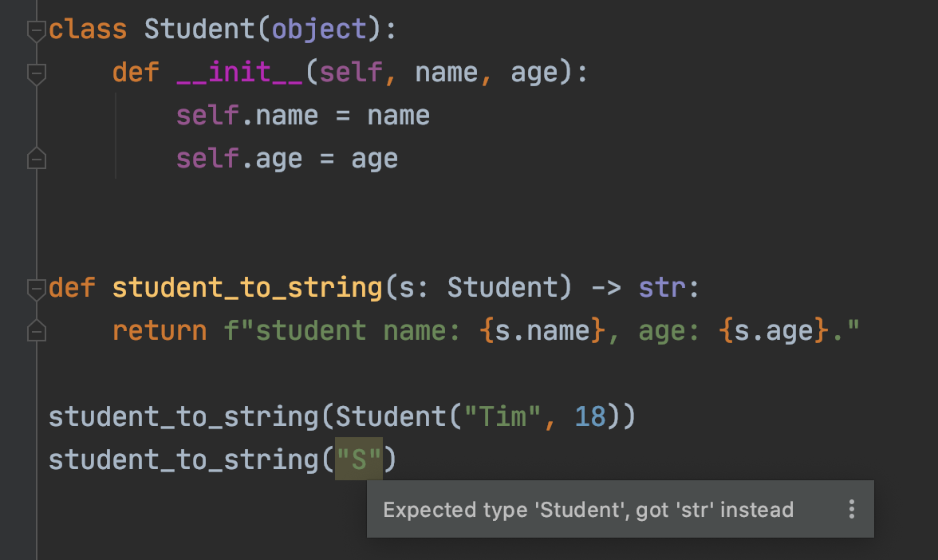Click the fold end marker beside self.age line
Viewport: 938px width, 560px height.
(36, 159)
